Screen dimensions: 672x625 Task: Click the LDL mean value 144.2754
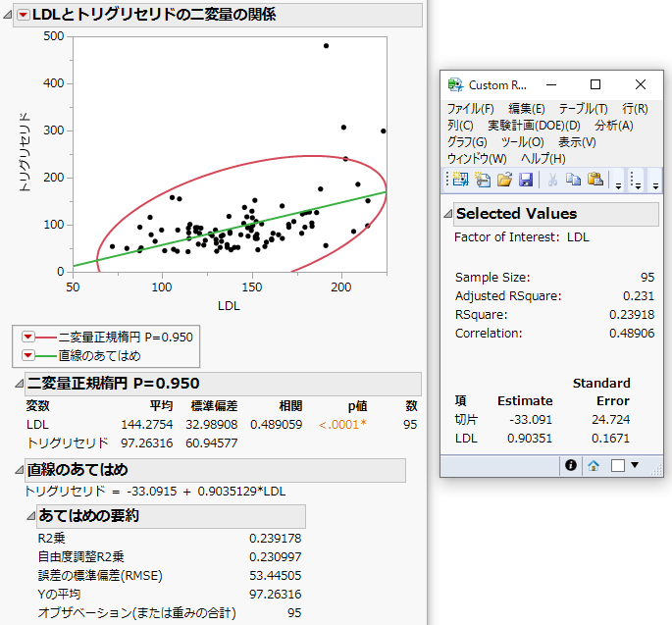pos(146,425)
